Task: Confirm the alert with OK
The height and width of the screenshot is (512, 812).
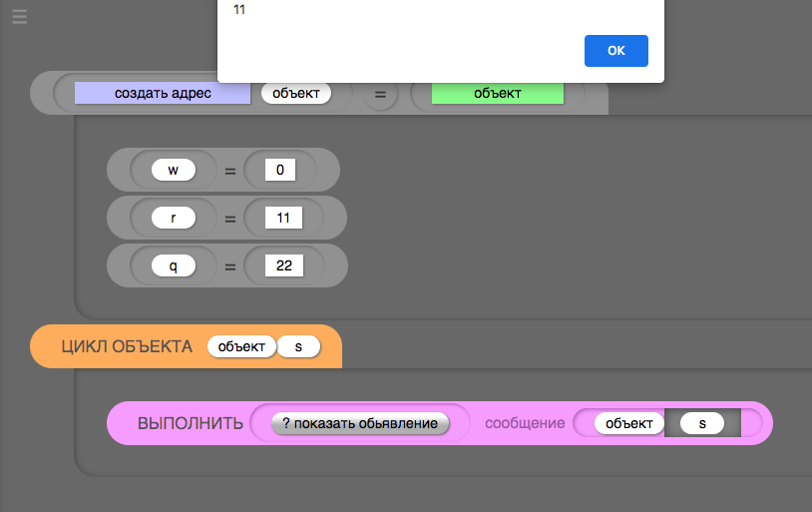Action: click(615, 51)
